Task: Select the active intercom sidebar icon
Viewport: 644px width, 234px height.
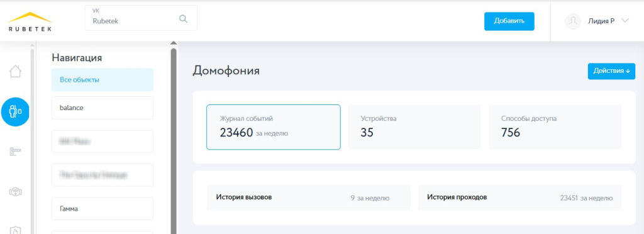Action: point(15,112)
